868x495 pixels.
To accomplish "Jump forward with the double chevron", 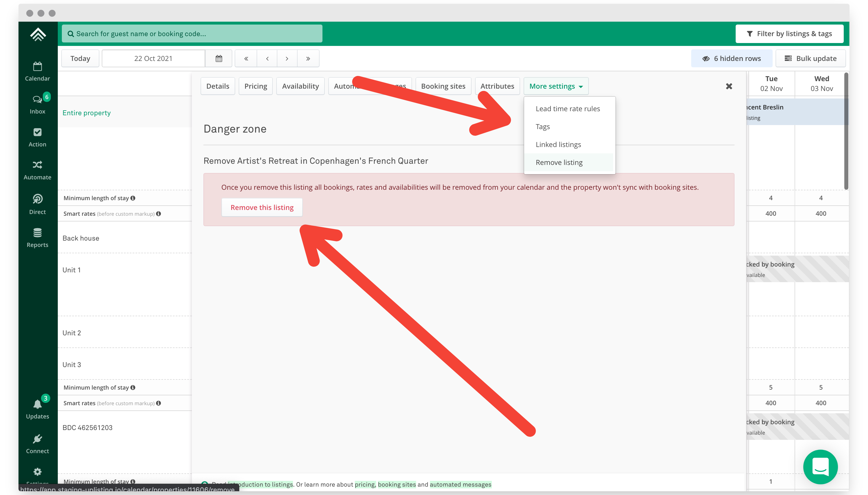I will [308, 58].
